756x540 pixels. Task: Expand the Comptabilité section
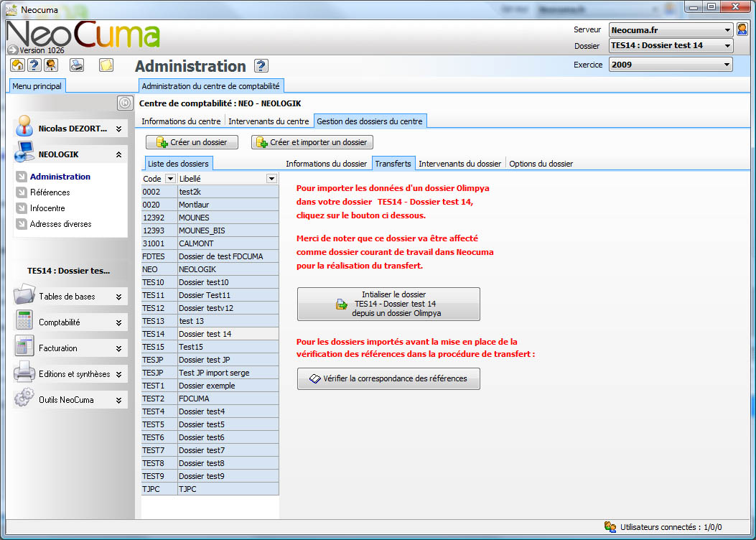[x=118, y=322]
